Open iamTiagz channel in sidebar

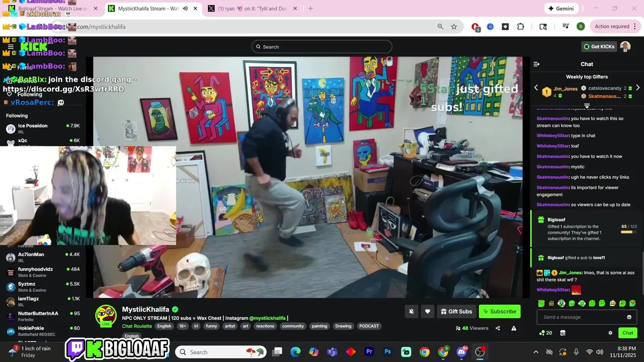(43, 301)
